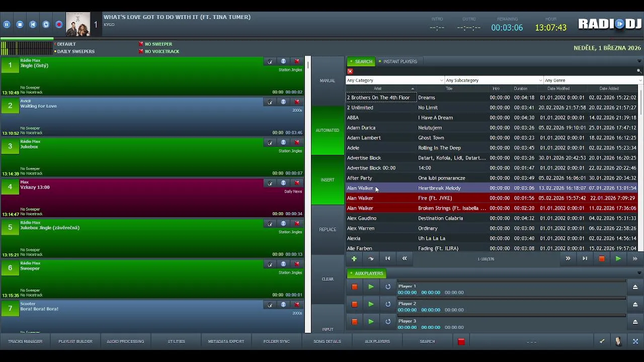
Task: Stop main player playback
Action: pyautogui.click(x=20, y=24)
